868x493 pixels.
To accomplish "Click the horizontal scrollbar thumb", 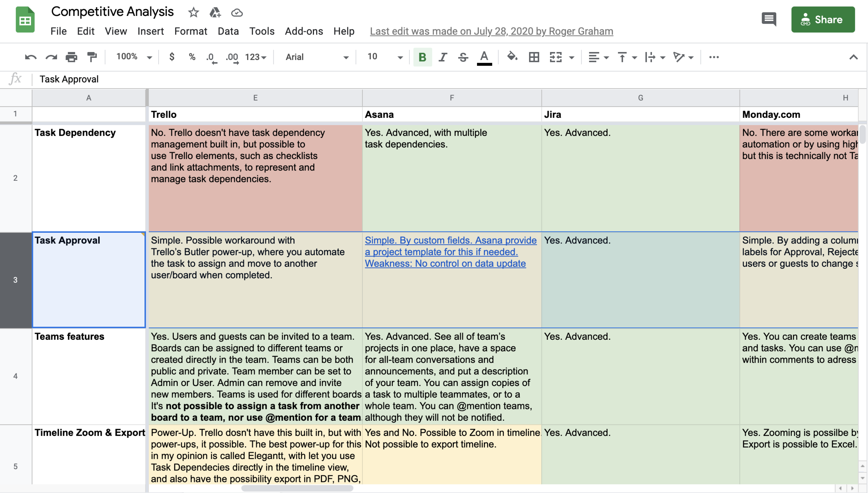I will [x=297, y=488].
